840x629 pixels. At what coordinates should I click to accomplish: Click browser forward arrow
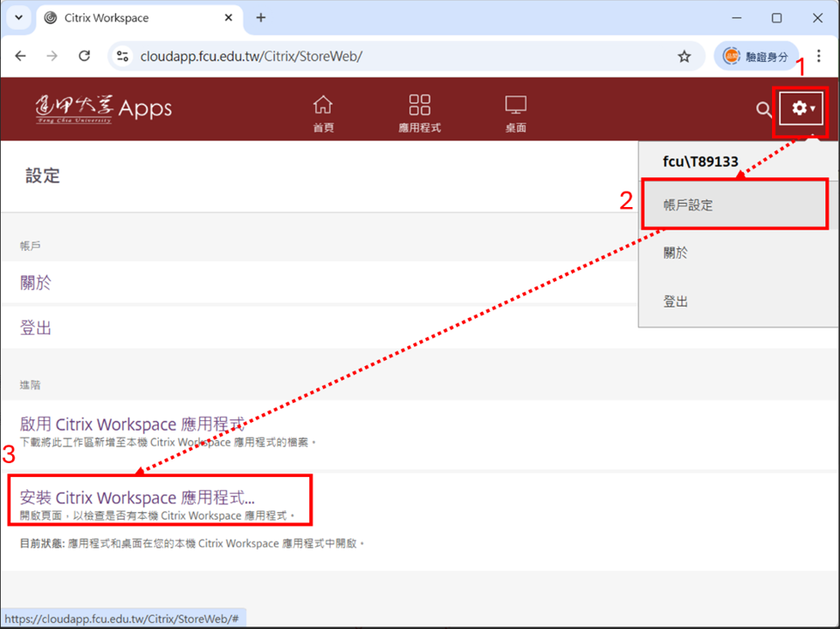52,56
